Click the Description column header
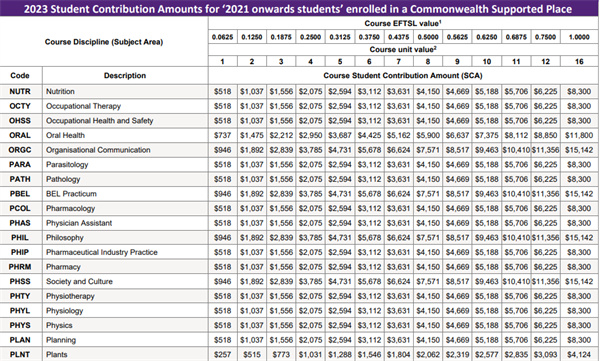The image size is (600, 361). coord(125,75)
